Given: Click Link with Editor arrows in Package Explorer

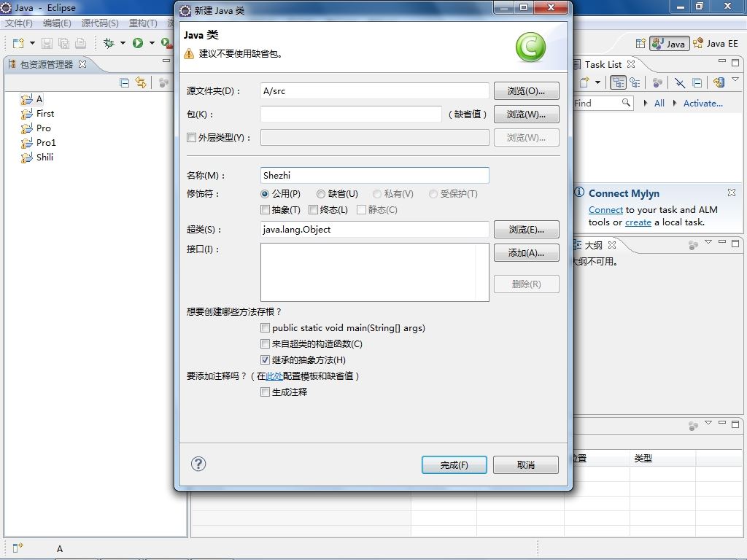Looking at the screenshot, I should 141,82.
